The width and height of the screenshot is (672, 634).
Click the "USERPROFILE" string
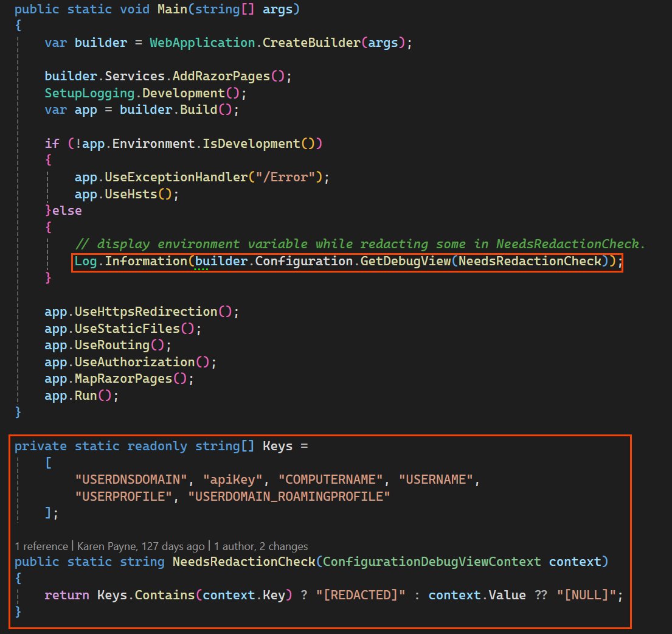[x=123, y=496]
